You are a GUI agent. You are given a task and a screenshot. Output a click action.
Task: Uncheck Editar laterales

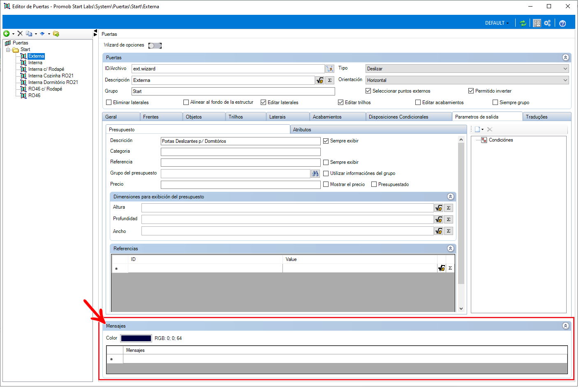tap(264, 102)
